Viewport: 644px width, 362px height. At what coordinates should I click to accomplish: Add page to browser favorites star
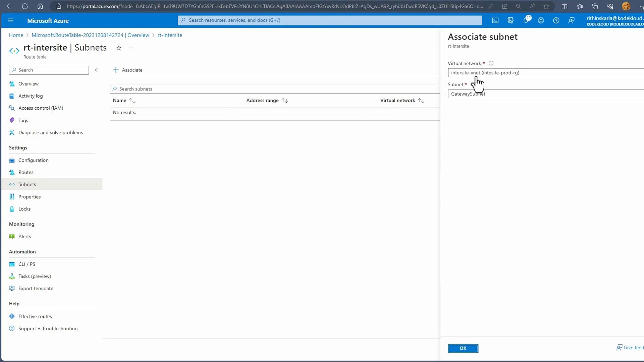point(546,6)
